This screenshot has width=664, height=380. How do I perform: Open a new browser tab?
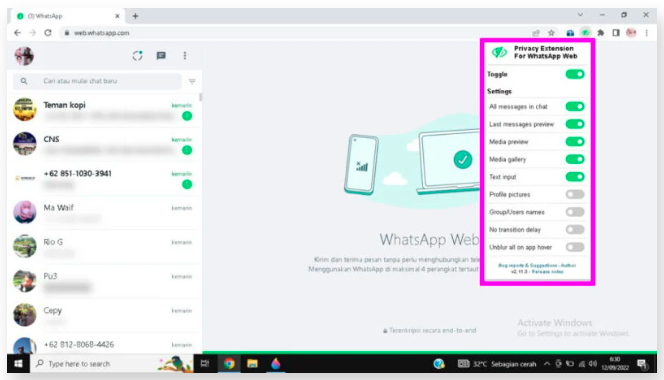(135, 16)
